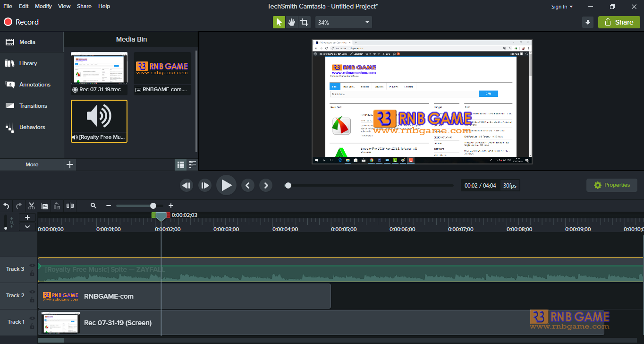644x344 pixels.
Task: Click the red selection out-point marker
Action: click(x=169, y=215)
